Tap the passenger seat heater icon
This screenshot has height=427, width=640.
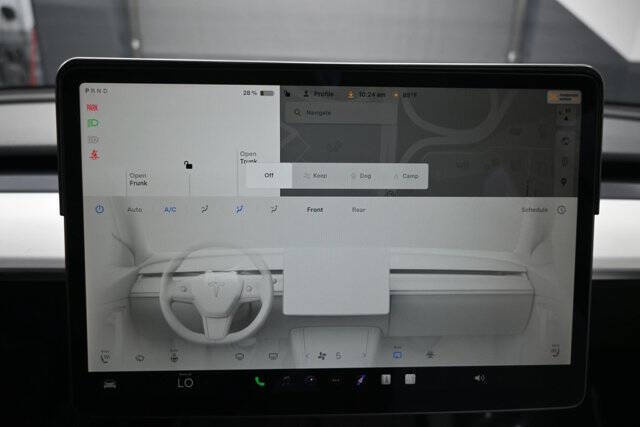click(x=555, y=351)
